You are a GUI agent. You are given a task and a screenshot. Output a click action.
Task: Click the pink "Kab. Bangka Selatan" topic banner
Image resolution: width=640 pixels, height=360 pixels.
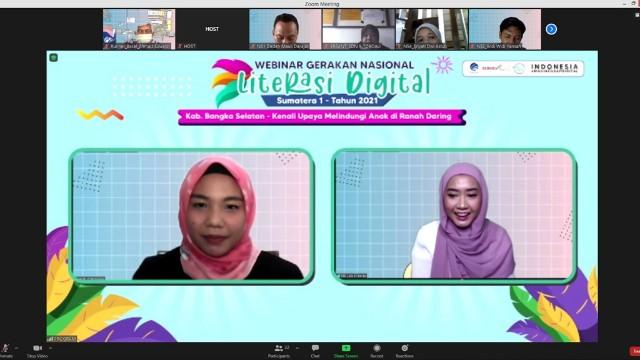(x=322, y=117)
